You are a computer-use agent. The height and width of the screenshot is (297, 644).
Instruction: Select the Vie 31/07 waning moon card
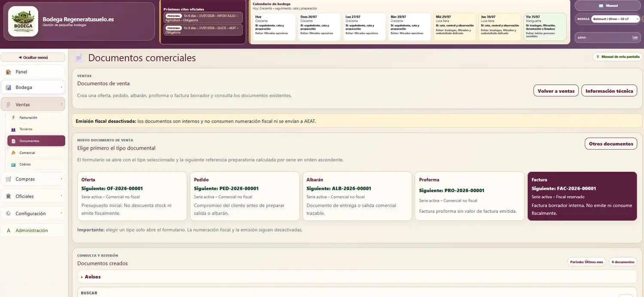pyautogui.click(x=545, y=27)
